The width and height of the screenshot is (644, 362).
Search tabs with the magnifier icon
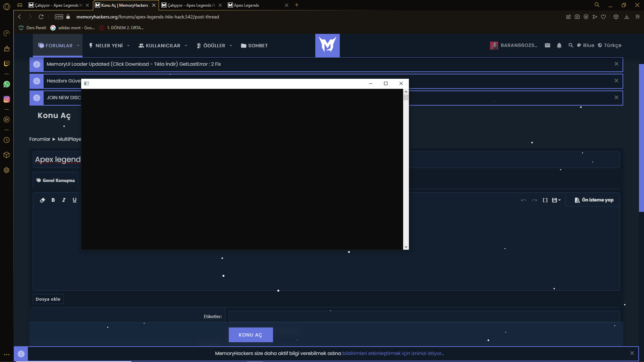click(x=597, y=5)
